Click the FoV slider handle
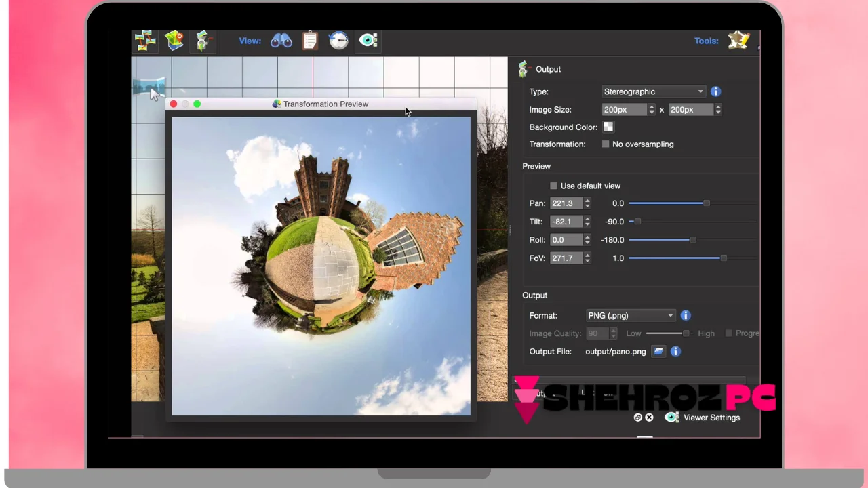868x488 pixels. 724,258
